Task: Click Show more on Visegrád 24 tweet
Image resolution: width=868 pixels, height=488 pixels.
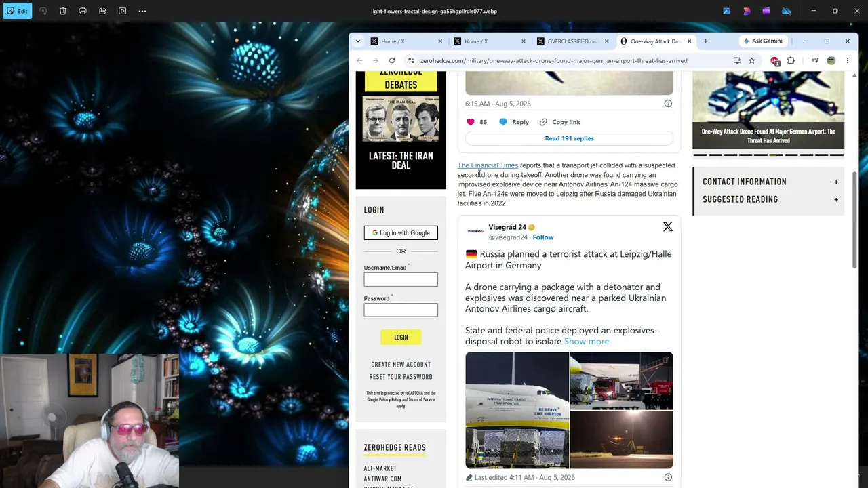Action: [587, 342]
